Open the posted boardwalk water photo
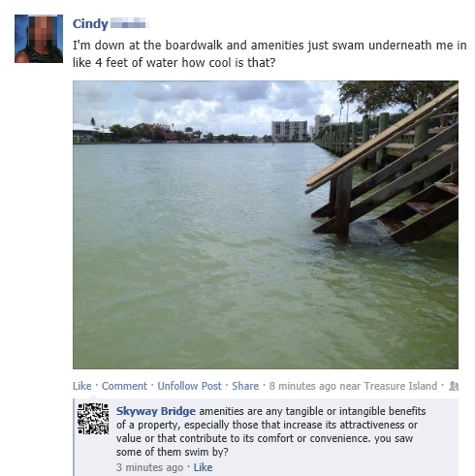Viewport: 475px width, 476px height. [266, 225]
